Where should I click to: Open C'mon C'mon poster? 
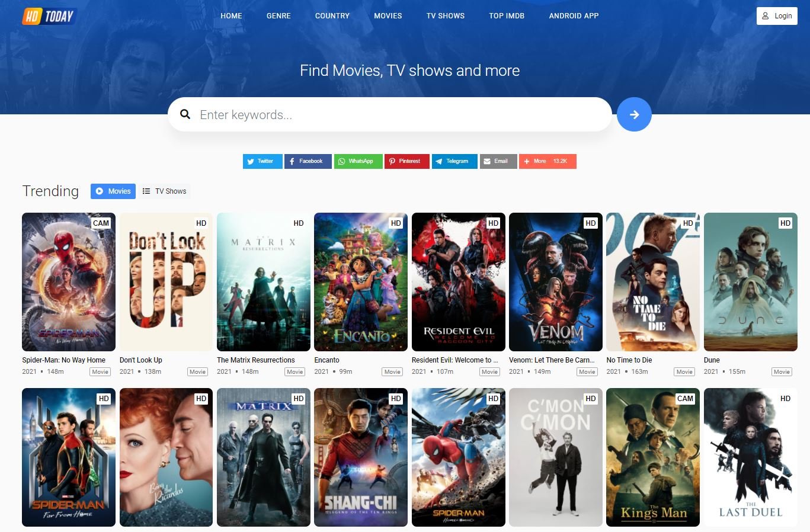point(556,457)
